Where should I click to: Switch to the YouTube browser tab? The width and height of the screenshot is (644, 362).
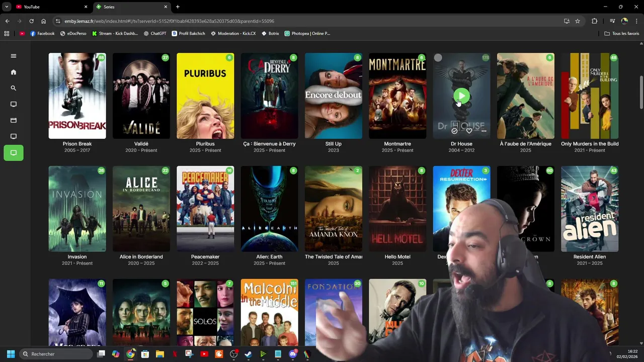click(50, 7)
